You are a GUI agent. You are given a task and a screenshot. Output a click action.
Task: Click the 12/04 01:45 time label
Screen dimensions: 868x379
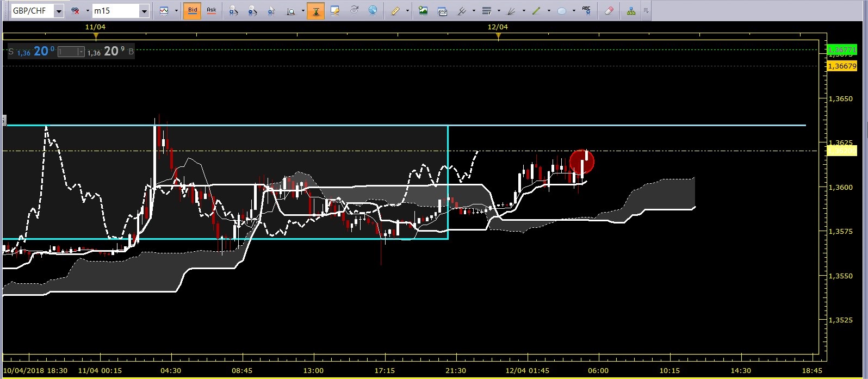coord(527,370)
